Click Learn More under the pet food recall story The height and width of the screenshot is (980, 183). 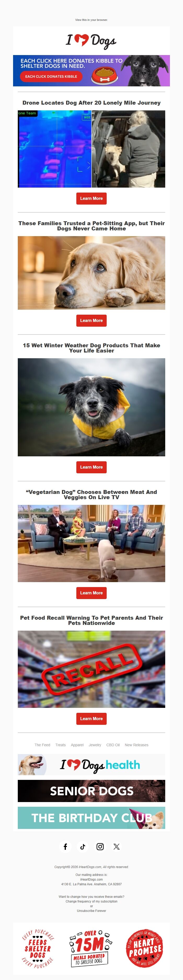(92, 719)
